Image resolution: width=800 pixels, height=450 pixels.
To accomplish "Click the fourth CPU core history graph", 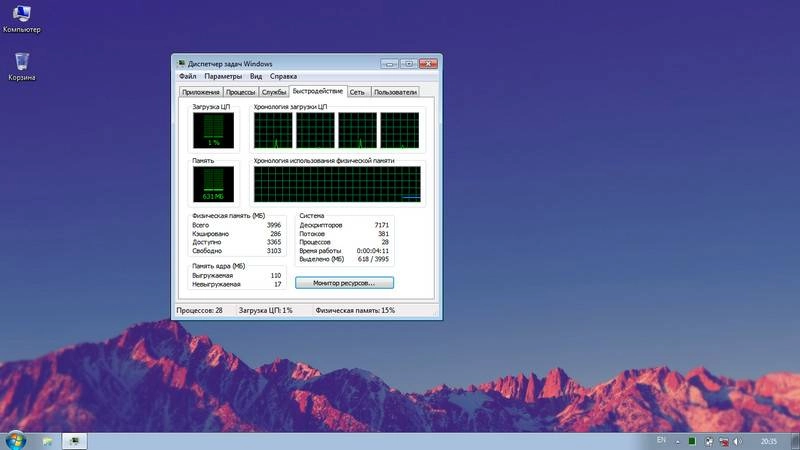I will (x=399, y=131).
